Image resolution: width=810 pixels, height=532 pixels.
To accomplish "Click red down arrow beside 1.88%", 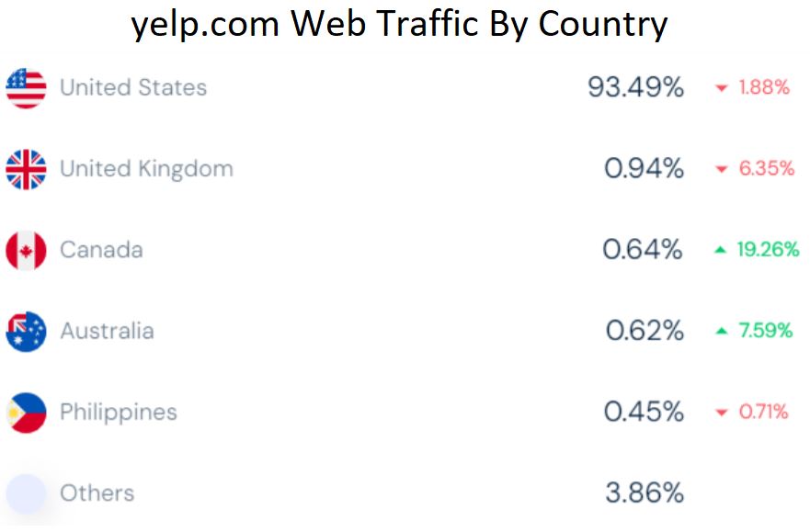I will (x=722, y=88).
